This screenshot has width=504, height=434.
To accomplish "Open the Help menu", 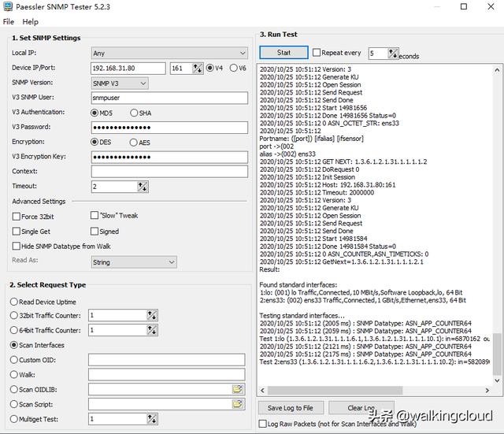I will 30,21.
